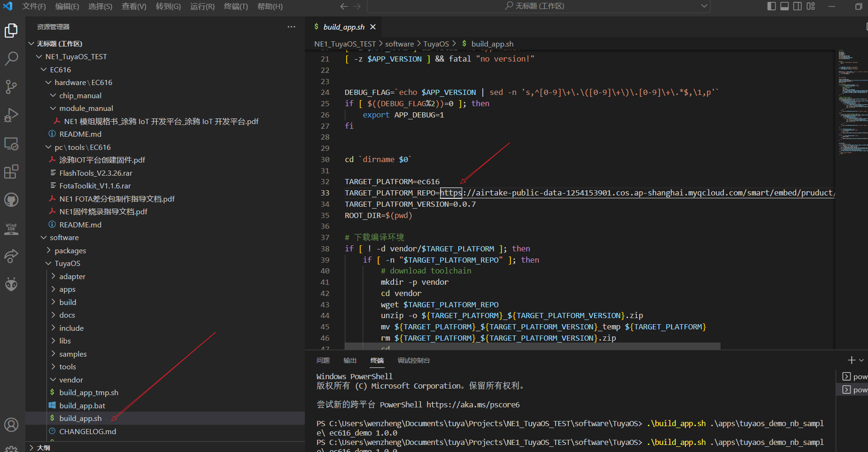Open Remote Explorer in activity bar

coord(11,144)
